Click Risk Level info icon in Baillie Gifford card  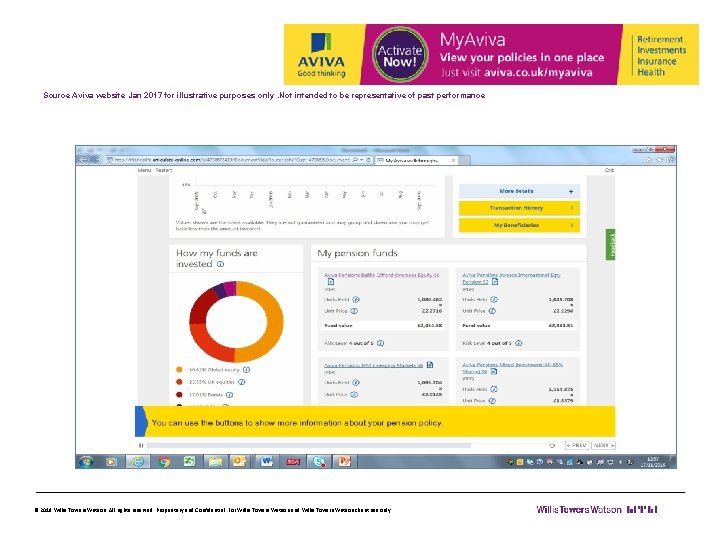point(381,343)
